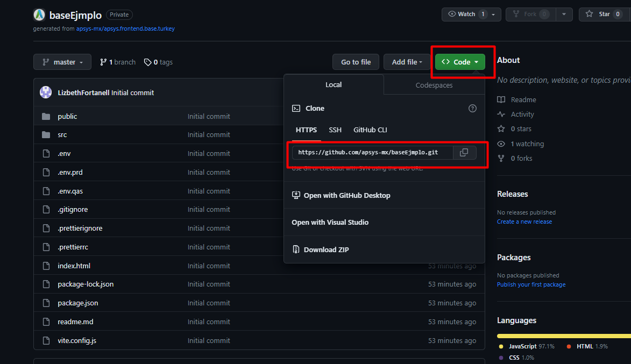
Task: Copy the HTTPS clone URL to clipboard
Action: tap(464, 153)
